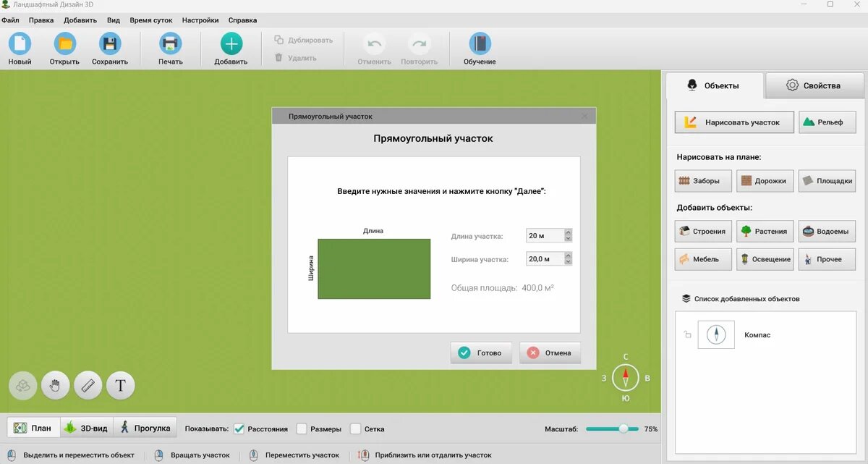Click the Дорожки paths button

(765, 181)
